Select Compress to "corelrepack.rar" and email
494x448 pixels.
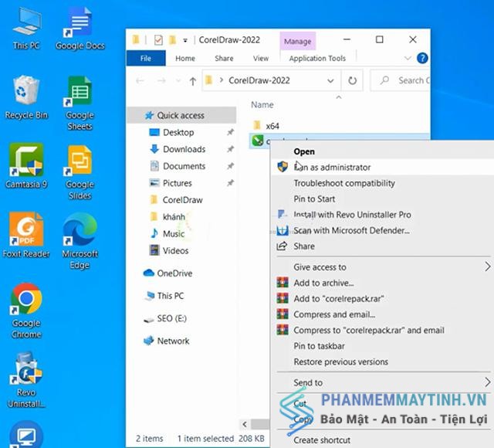pos(369,330)
